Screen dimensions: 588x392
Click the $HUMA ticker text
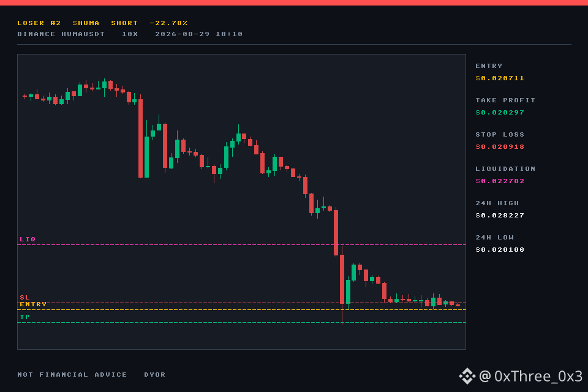click(x=86, y=23)
